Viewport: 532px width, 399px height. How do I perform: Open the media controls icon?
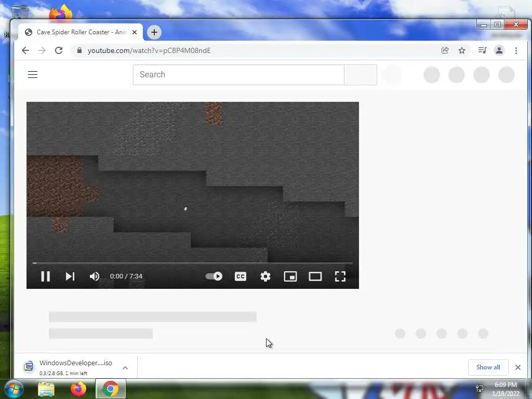[x=482, y=50]
